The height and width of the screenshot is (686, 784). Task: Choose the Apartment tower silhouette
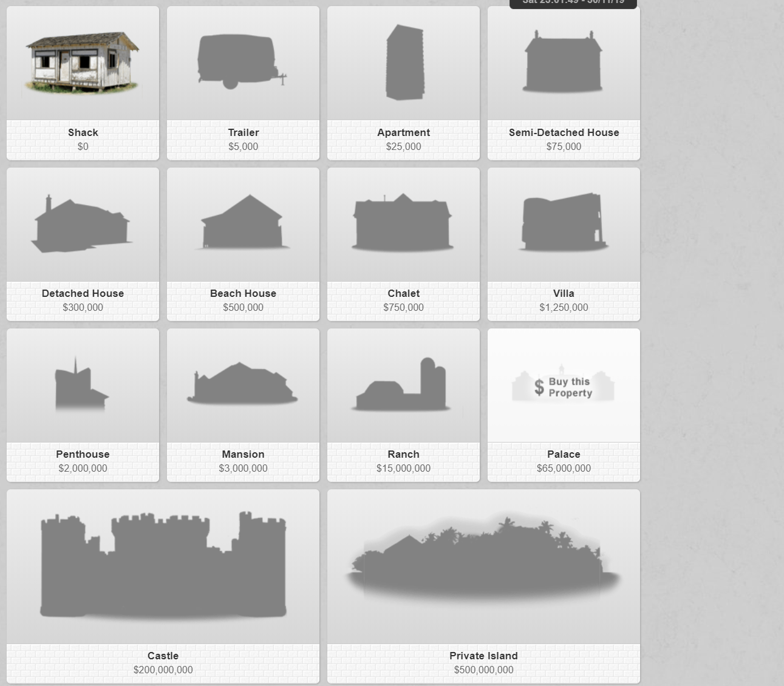click(404, 62)
